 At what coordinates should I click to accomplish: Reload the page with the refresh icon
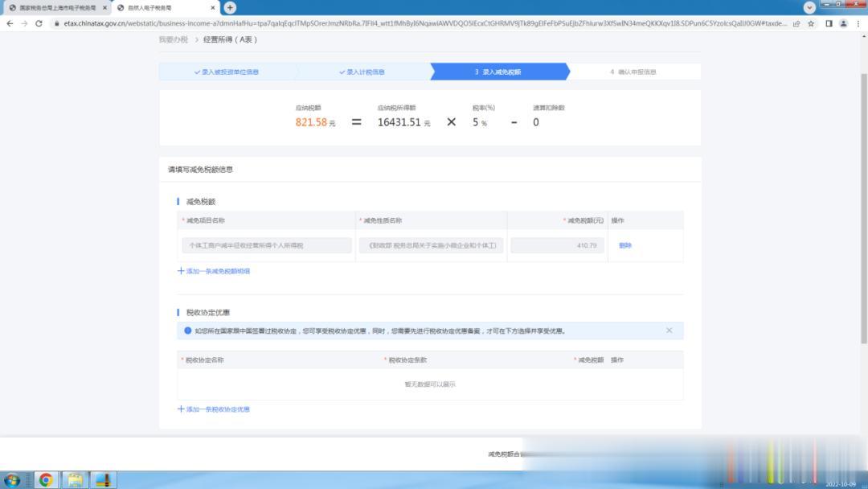pos(39,23)
